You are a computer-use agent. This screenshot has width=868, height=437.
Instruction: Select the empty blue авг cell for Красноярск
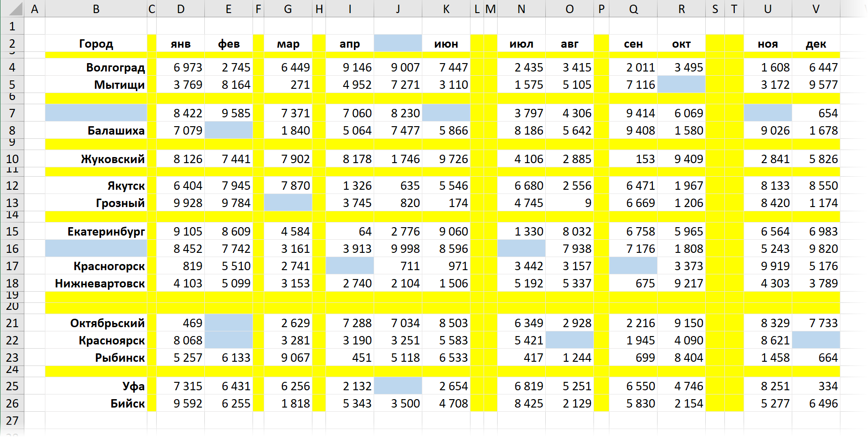pyautogui.click(x=569, y=340)
